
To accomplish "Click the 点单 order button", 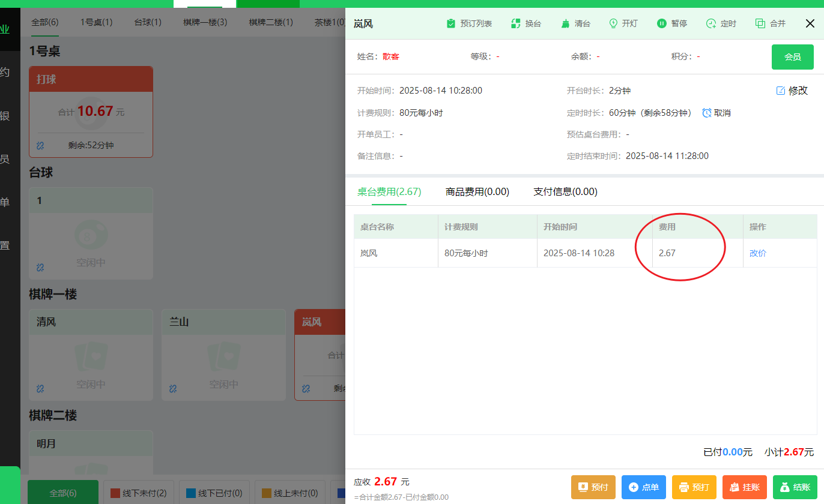I will (x=643, y=487).
